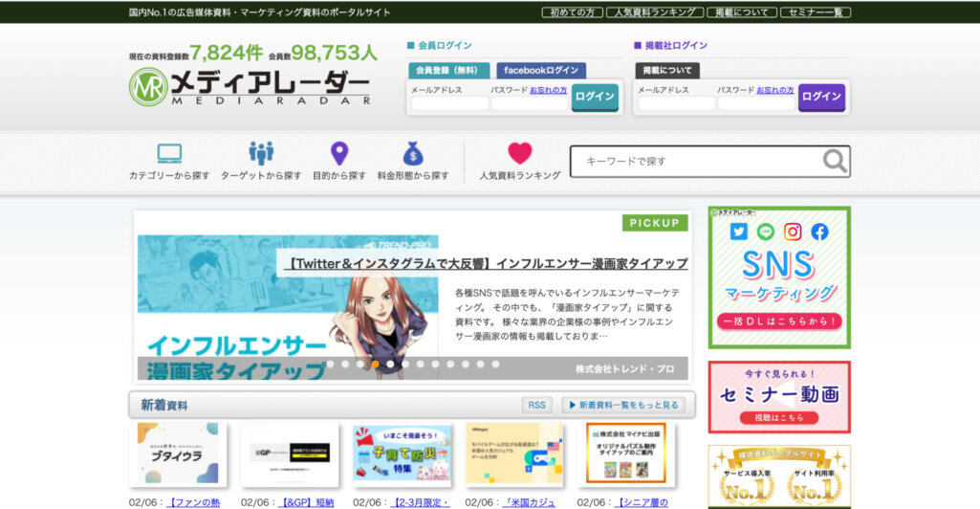Screen dimensions: 980x509
Task: Open the 【ファンの熱 link
Action: point(193,502)
